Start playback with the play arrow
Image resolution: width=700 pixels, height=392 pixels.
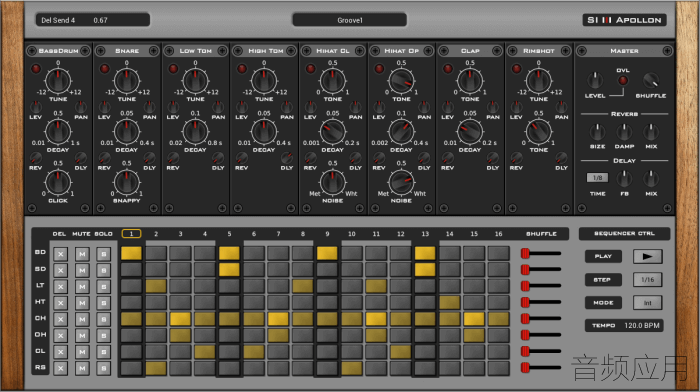pyautogui.click(x=647, y=256)
